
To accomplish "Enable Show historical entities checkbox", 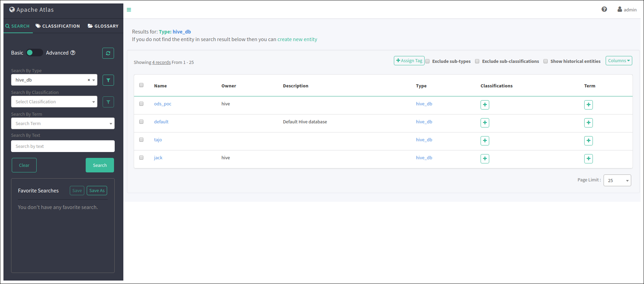I will coord(546,61).
